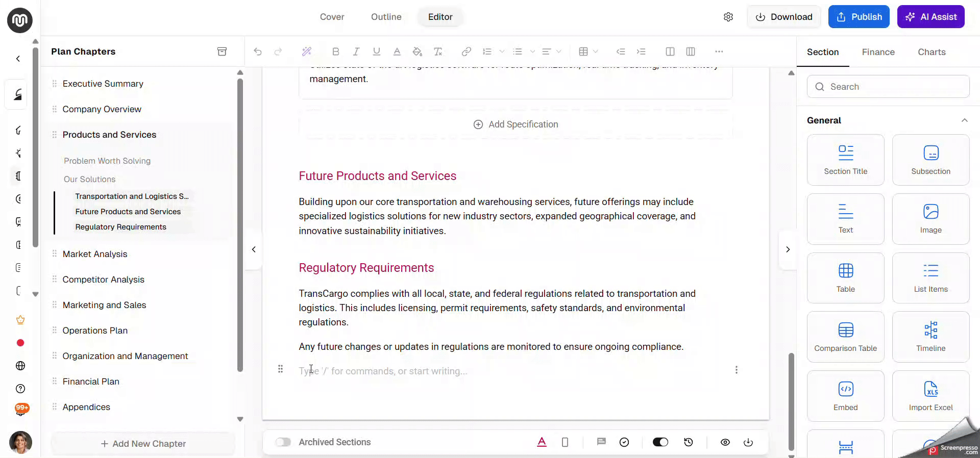Click the archive icon beside Plan Chapters
The image size is (980, 458).
(x=222, y=52)
